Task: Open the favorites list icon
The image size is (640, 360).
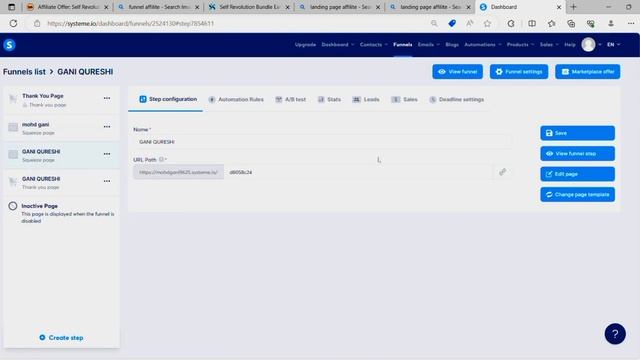Action: coord(551,23)
